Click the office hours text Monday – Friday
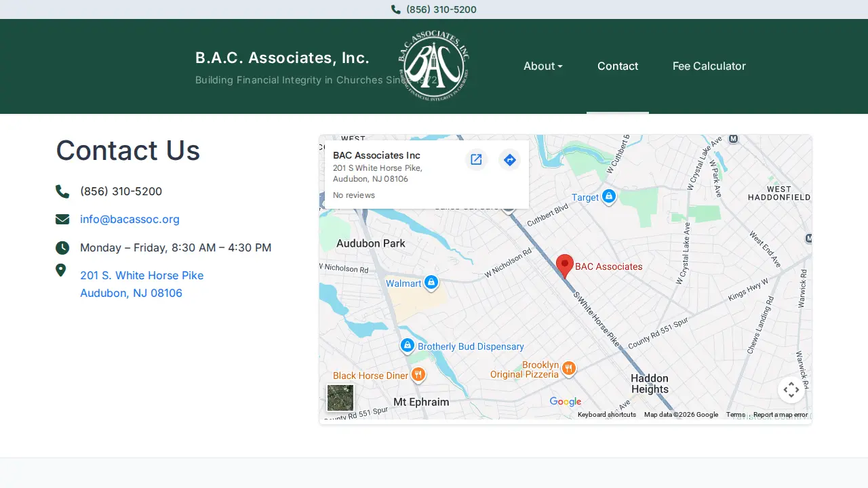 pos(176,247)
